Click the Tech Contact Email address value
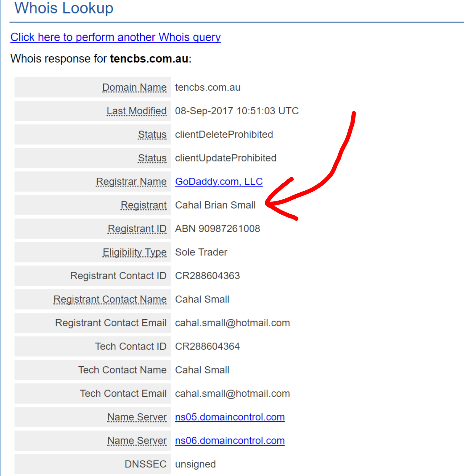464x476 pixels. [x=232, y=393]
